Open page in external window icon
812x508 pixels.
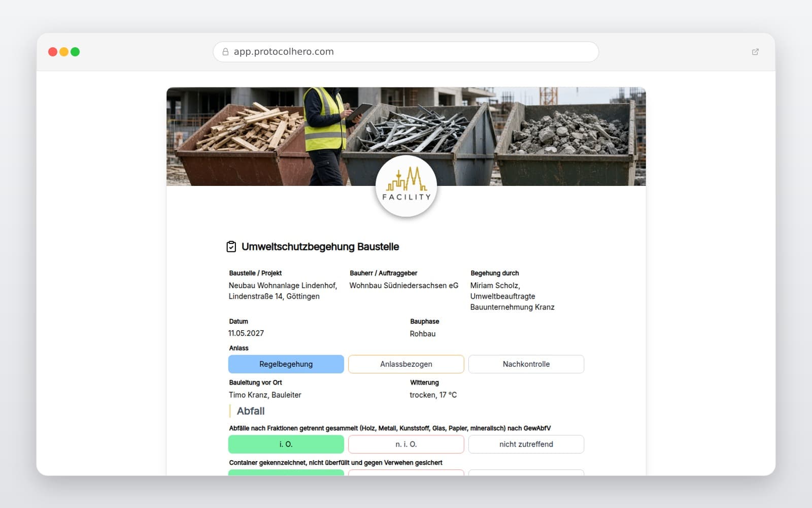pos(755,52)
